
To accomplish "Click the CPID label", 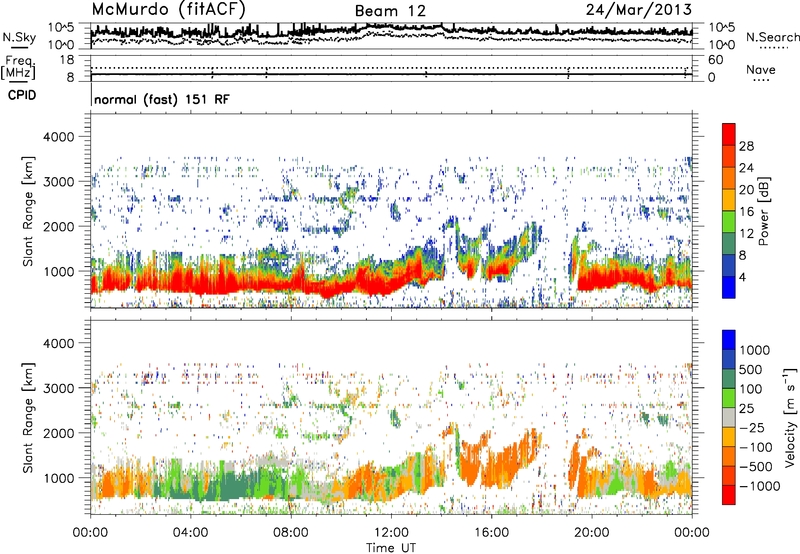I will (22, 95).
